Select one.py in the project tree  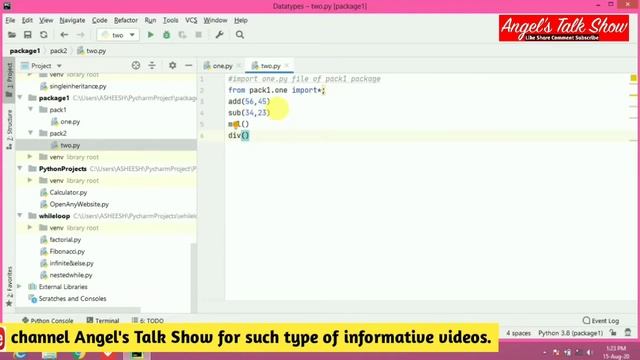coord(70,122)
